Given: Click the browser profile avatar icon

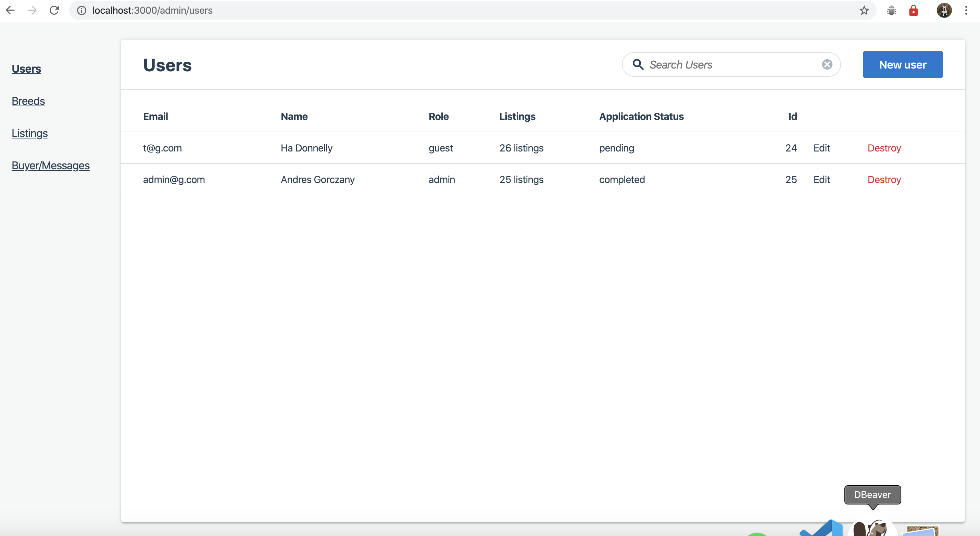Looking at the screenshot, I should 944,10.
